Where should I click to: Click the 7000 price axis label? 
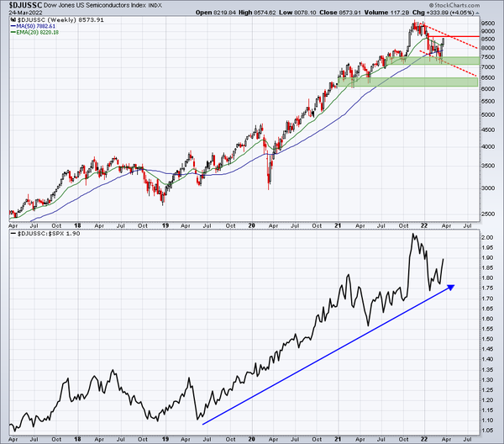point(487,67)
